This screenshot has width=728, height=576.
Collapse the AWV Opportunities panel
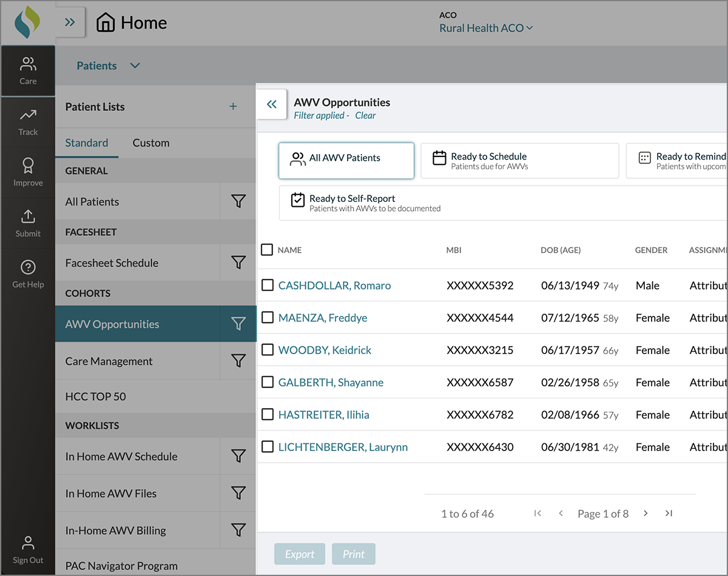point(272,104)
